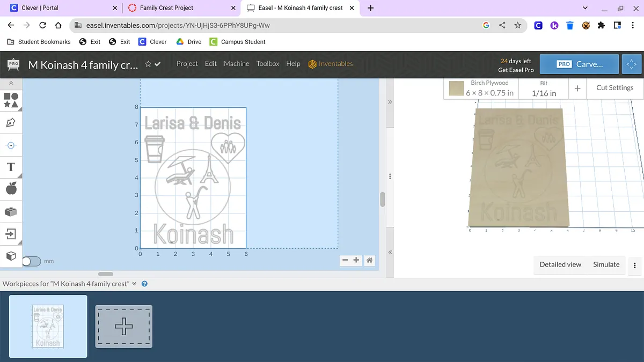Click the Import file icon
This screenshot has width=644, height=362.
coord(11,234)
